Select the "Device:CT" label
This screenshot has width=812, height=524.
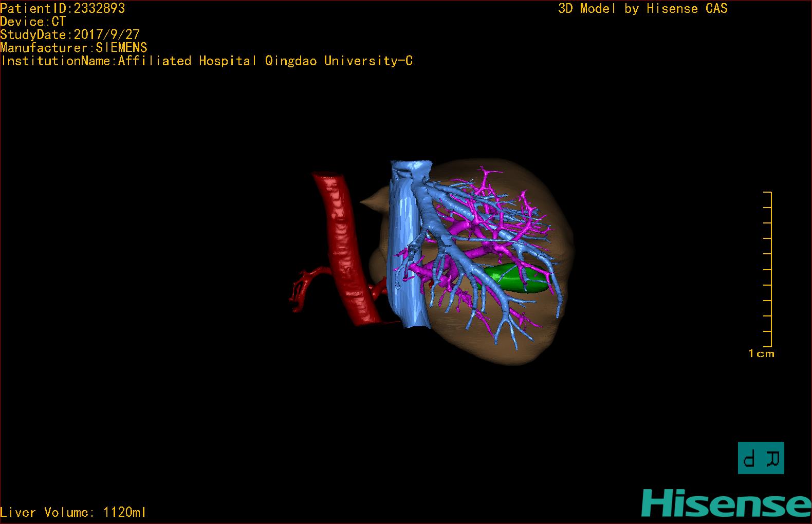(x=33, y=22)
